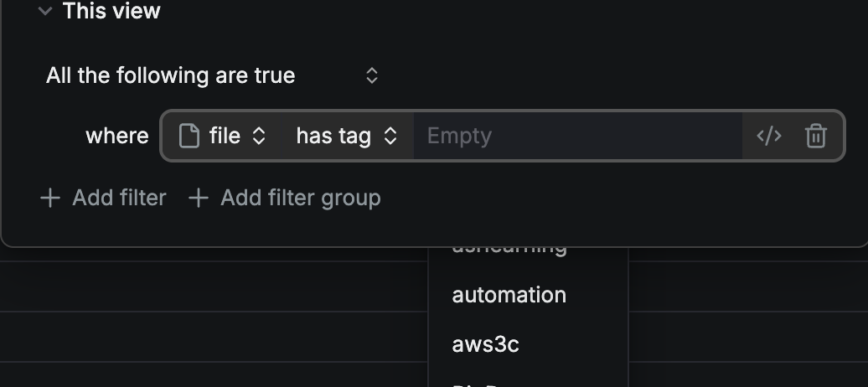This screenshot has width=868, height=387.
Task: Click up-down arrows beside All the following
Action: click(372, 75)
